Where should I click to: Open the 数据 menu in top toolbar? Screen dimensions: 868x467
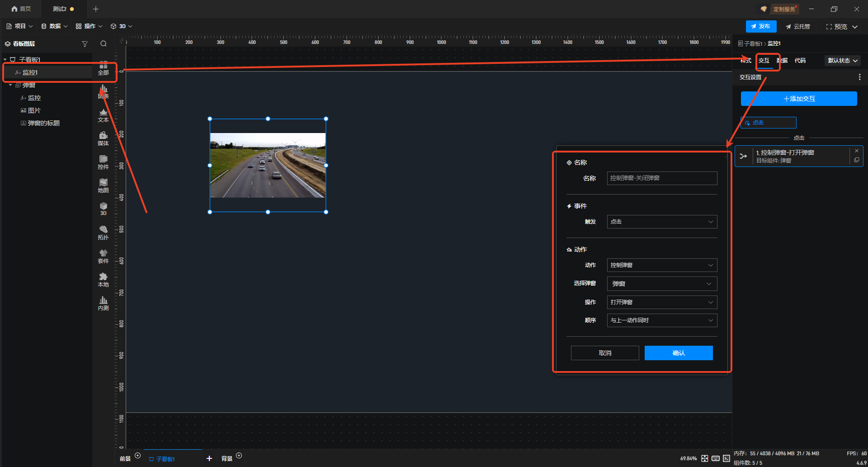[x=54, y=26]
